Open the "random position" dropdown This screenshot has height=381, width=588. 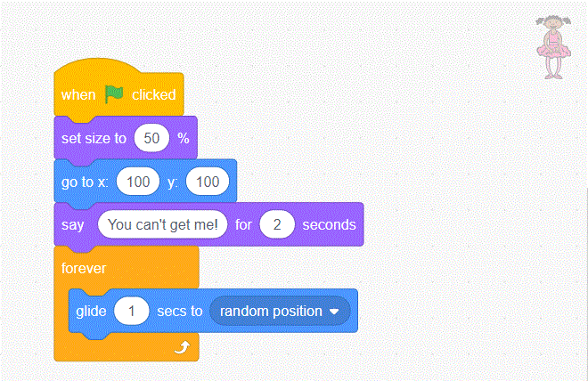(271, 311)
